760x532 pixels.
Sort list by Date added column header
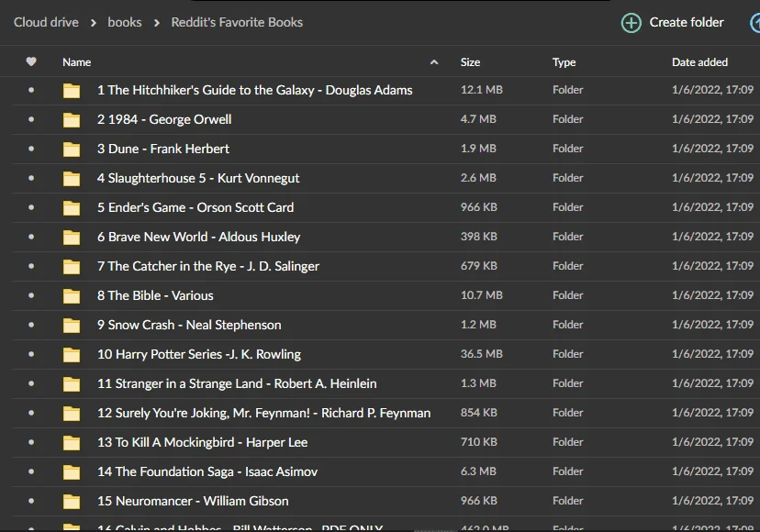click(699, 62)
